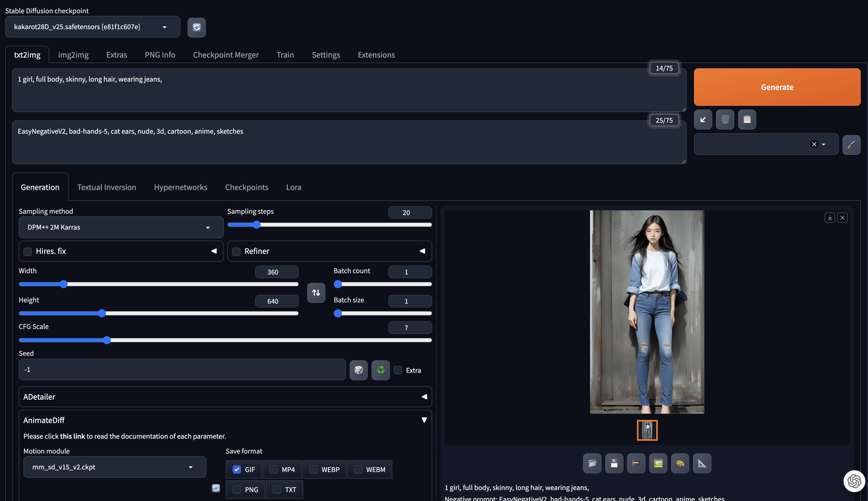Viewport: 868px width, 501px height.
Task: Enable the Hires. fix checkbox
Action: click(x=28, y=252)
